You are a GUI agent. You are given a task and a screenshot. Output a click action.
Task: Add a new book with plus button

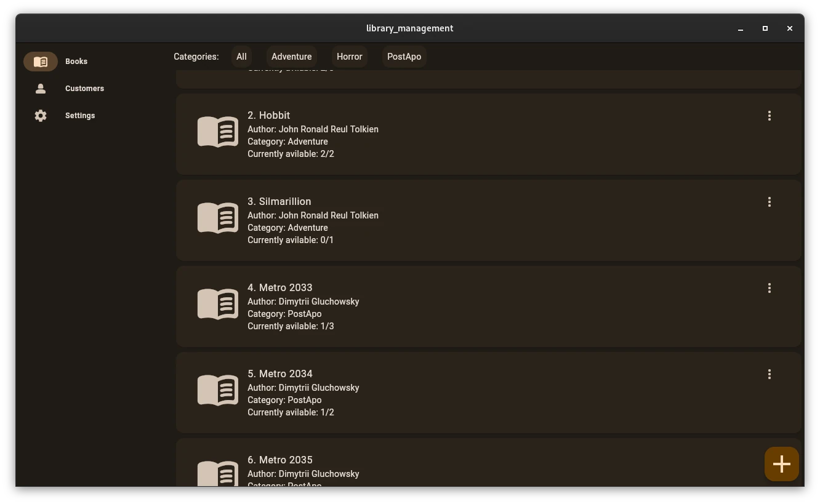pos(782,464)
